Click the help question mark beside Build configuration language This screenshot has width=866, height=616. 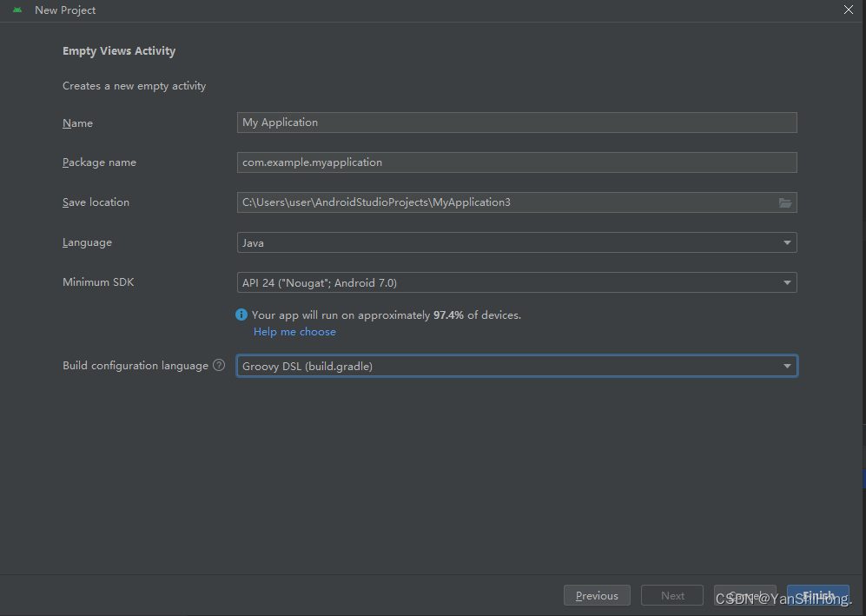[x=219, y=365]
